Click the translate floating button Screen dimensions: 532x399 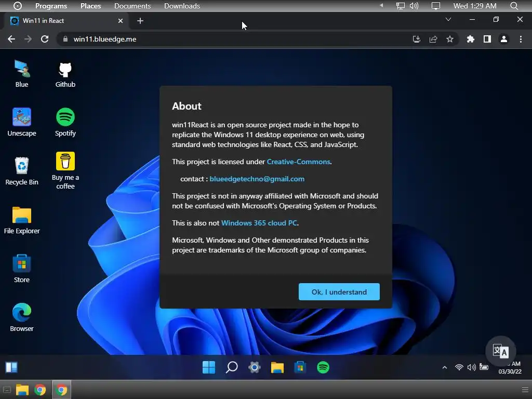point(500,352)
